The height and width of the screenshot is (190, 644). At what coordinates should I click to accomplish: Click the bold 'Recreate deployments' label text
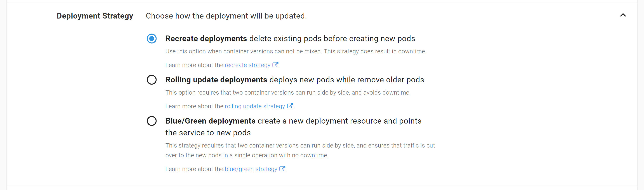pyautogui.click(x=206, y=39)
